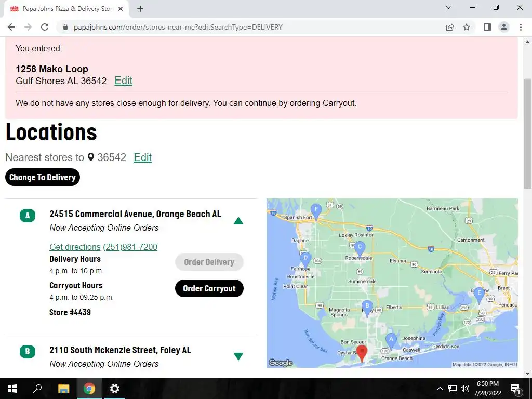Open File Explorer from taskbar

pos(63,389)
